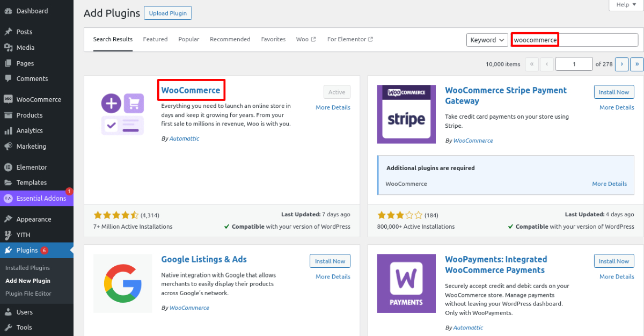Click the Google Listings & Ads logo
This screenshot has height=336, width=644.
pyautogui.click(x=123, y=283)
